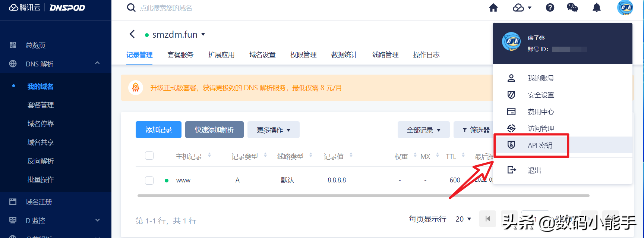Image resolution: width=644 pixels, height=238 pixels.
Task: Switch to the 记录管理 tab
Action: [x=139, y=55]
